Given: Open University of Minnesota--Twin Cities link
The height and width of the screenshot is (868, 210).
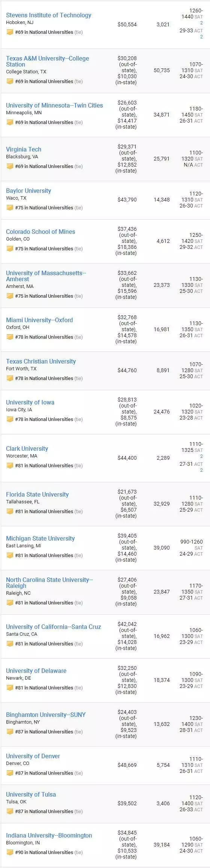Looking at the screenshot, I should pos(54,105).
